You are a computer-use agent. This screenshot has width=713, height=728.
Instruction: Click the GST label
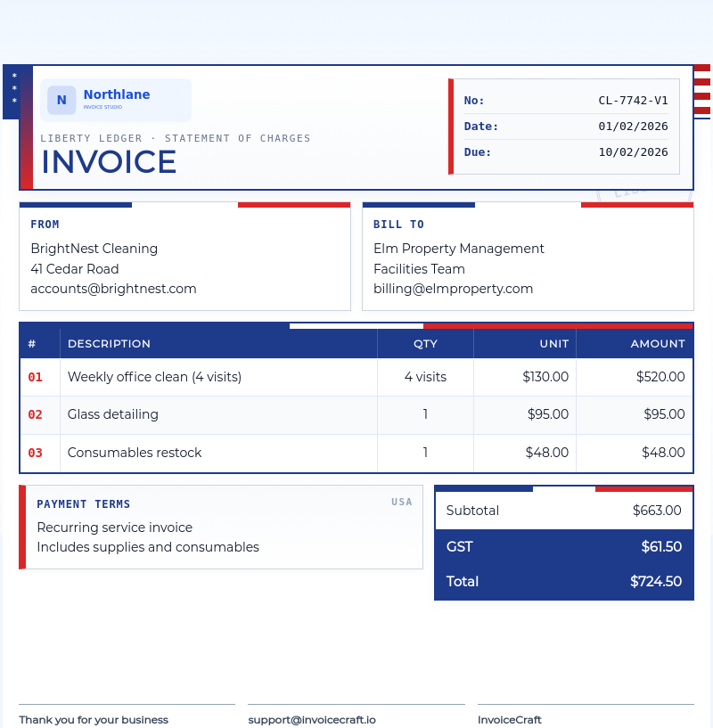[459, 547]
